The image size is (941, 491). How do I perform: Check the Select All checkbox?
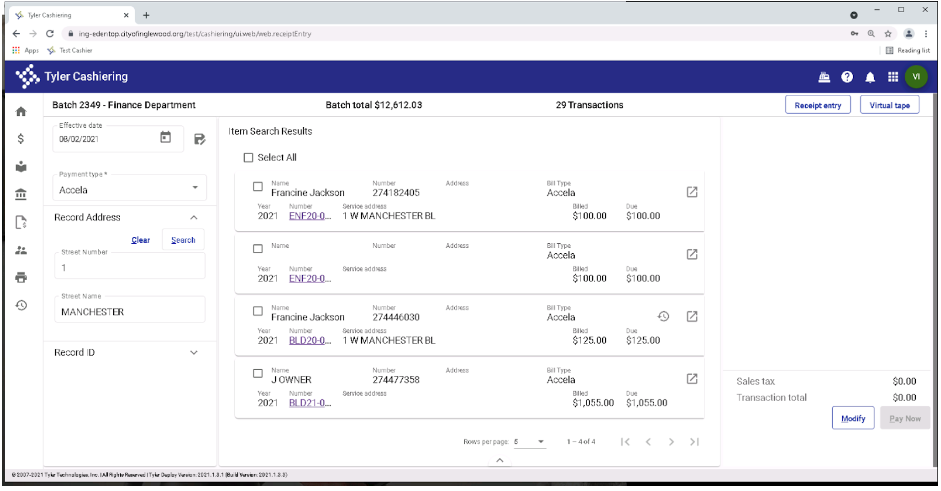click(x=248, y=158)
